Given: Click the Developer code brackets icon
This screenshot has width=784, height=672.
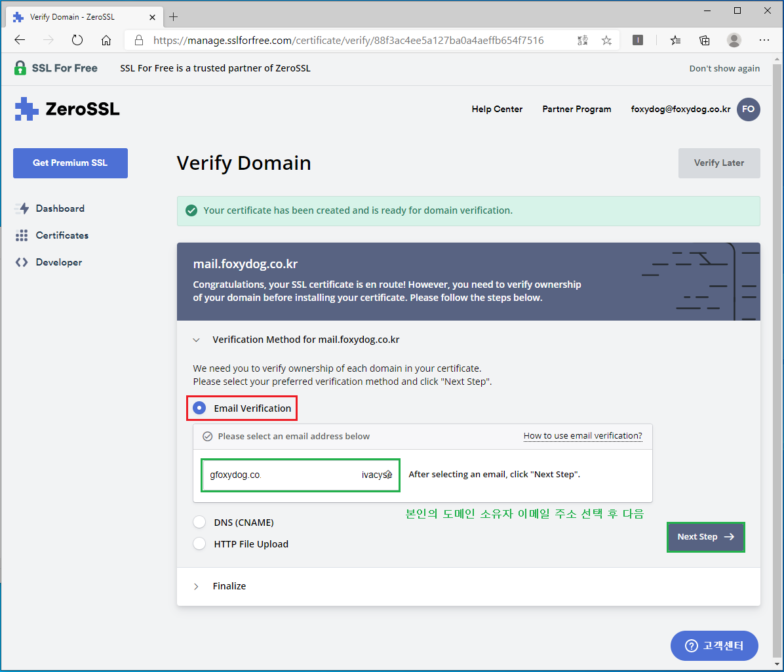Looking at the screenshot, I should (22, 262).
